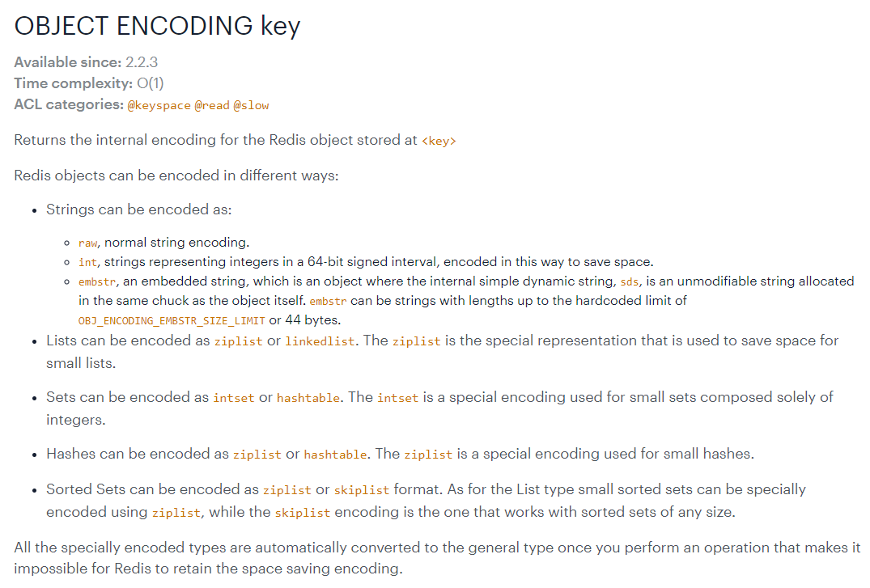
Task: Click hashtable in the Hashes bullet
Action: coord(336,455)
